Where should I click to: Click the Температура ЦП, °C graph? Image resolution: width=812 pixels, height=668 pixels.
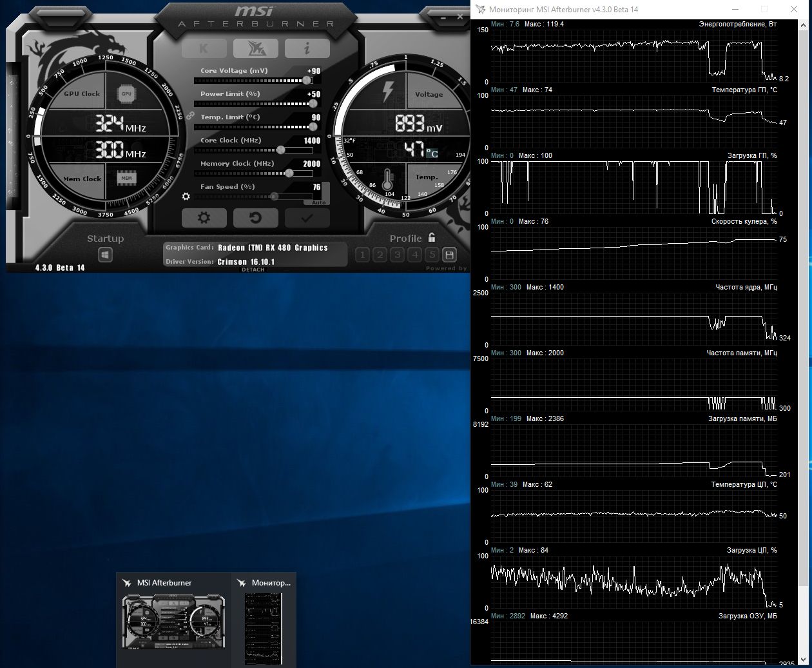tap(634, 516)
